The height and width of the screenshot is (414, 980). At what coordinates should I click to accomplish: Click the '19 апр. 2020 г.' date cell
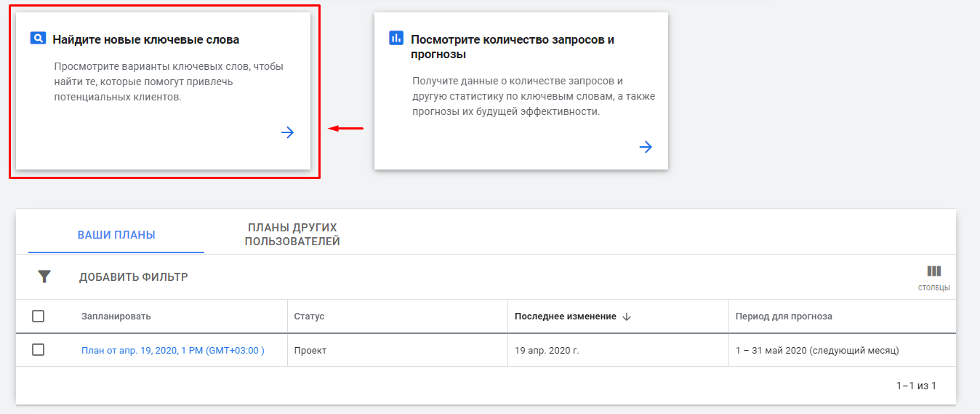pyautogui.click(x=547, y=350)
